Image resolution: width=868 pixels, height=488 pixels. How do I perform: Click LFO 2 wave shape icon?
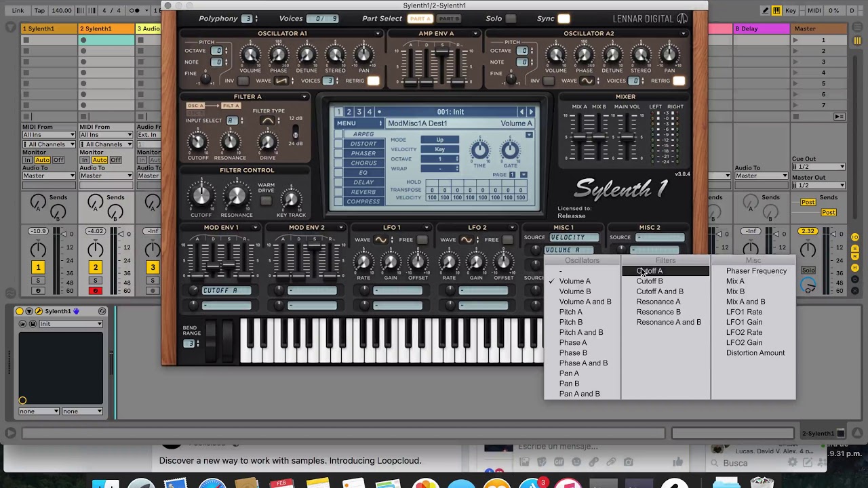[x=466, y=239]
